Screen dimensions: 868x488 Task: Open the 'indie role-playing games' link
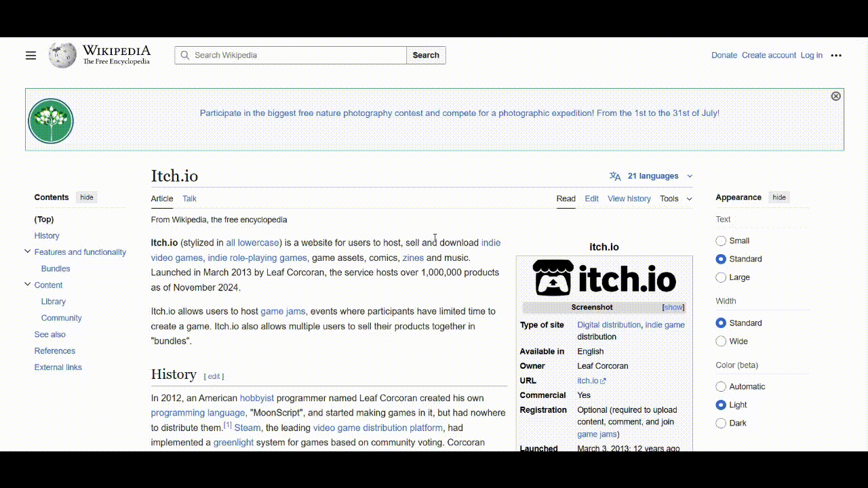258,258
